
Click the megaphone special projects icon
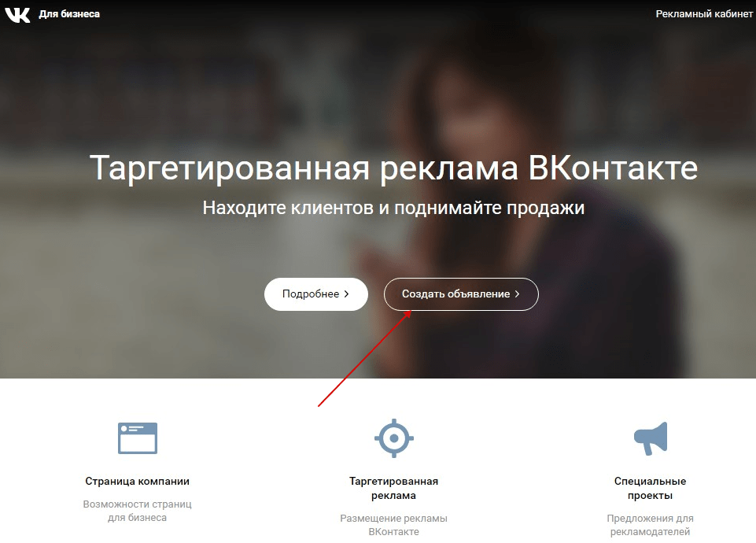tap(651, 438)
